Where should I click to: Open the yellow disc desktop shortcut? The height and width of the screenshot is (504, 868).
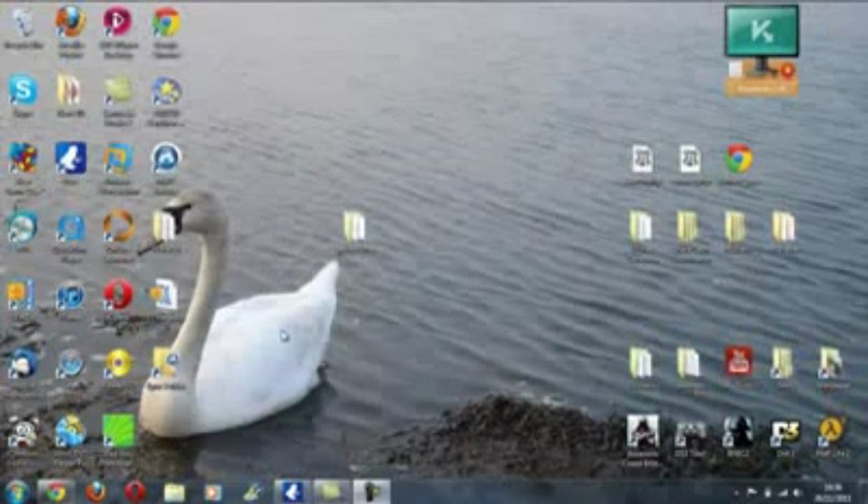pos(118,363)
